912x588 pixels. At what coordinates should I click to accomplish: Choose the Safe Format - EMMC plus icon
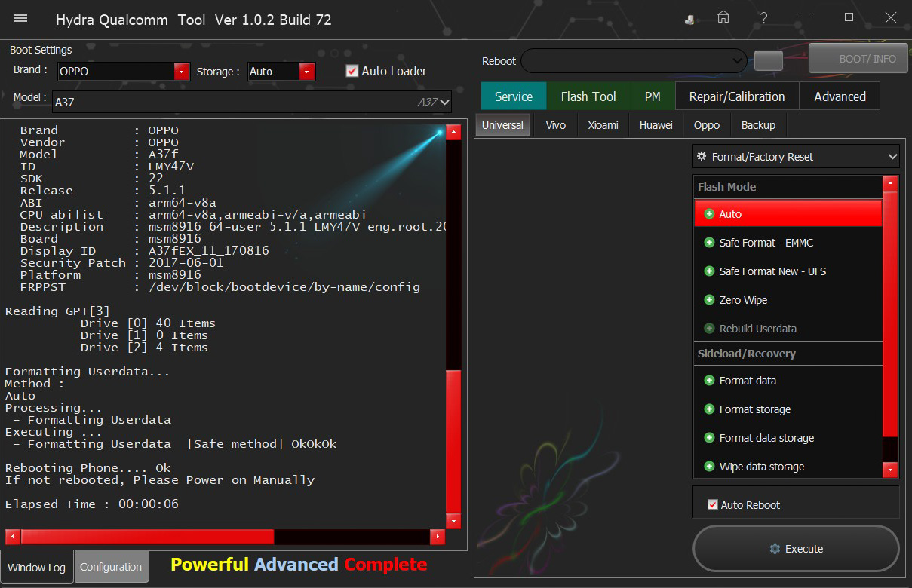point(709,243)
